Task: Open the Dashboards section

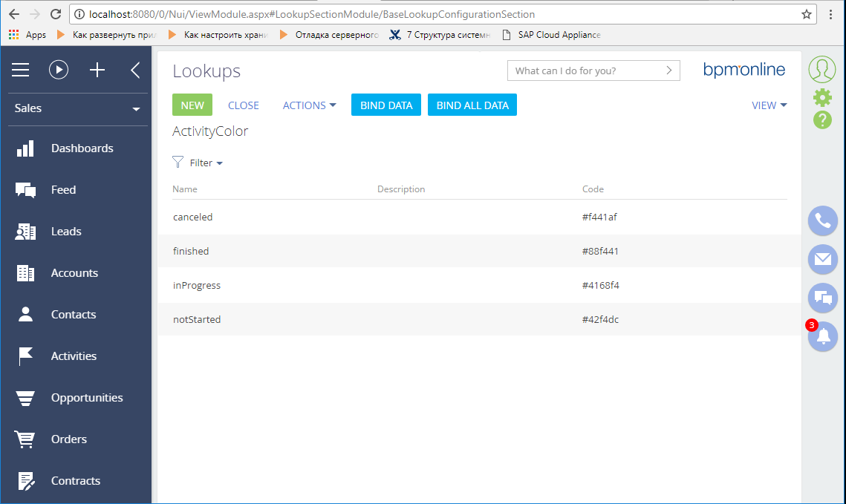Action: 82,148
